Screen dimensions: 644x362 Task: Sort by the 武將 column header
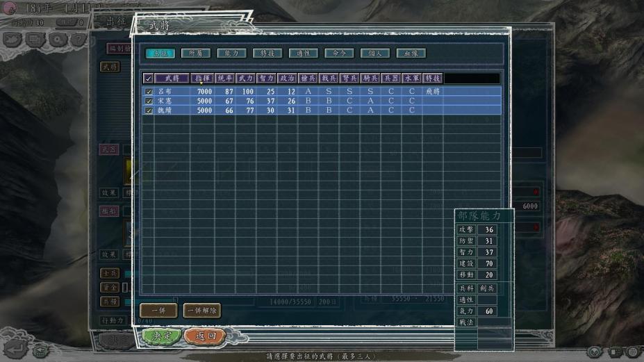tap(172, 78)
